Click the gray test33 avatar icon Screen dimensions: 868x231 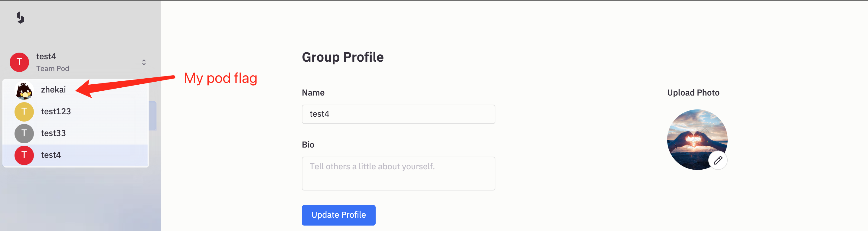point(24,133)
